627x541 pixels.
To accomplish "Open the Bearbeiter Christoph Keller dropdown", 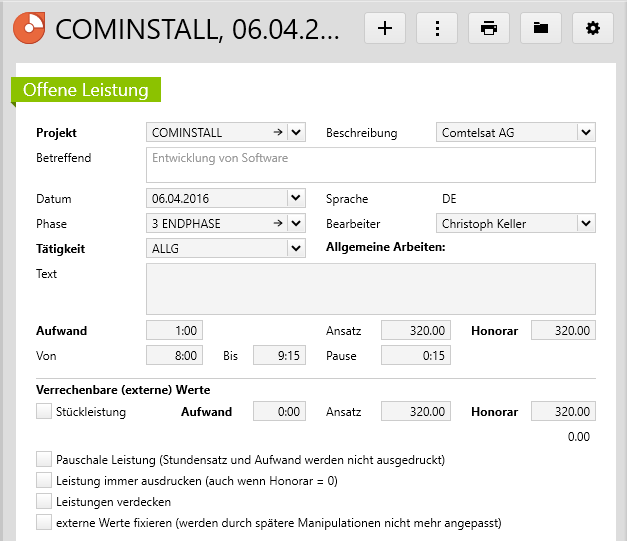I will (586, 223).
